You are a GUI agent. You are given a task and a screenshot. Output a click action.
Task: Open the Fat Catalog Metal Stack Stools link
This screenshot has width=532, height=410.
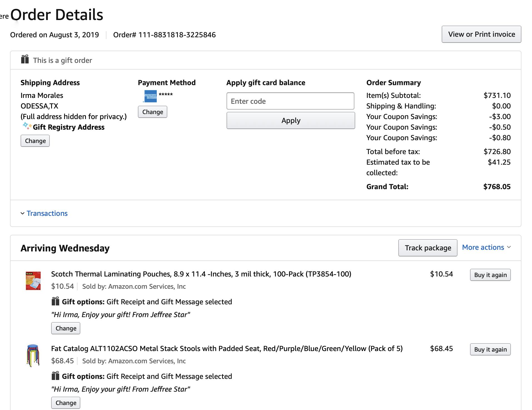click(227, 349)
